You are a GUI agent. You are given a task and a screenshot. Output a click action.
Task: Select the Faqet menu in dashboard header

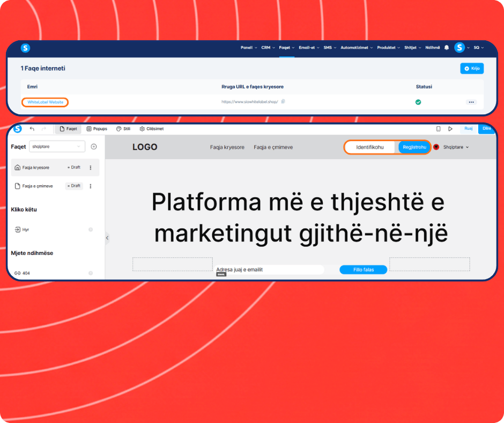(x=286, y=48)
